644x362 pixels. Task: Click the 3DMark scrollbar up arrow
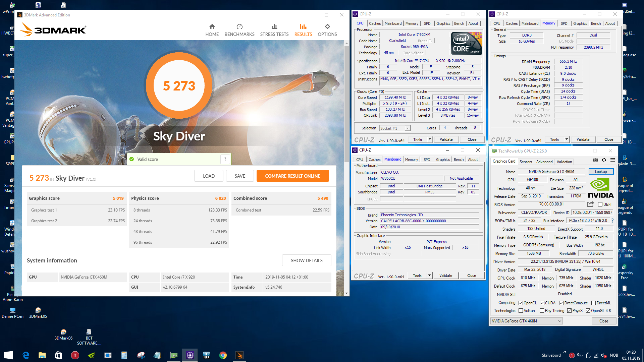[346, 43]
